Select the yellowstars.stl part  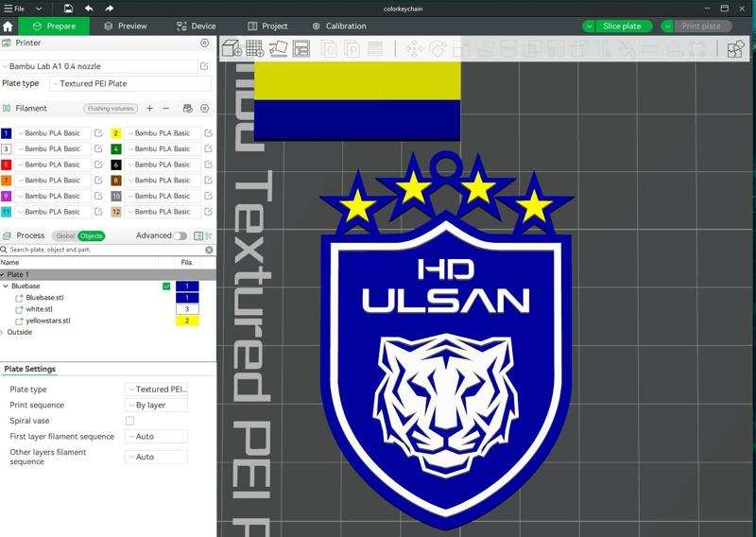[48, 320]
